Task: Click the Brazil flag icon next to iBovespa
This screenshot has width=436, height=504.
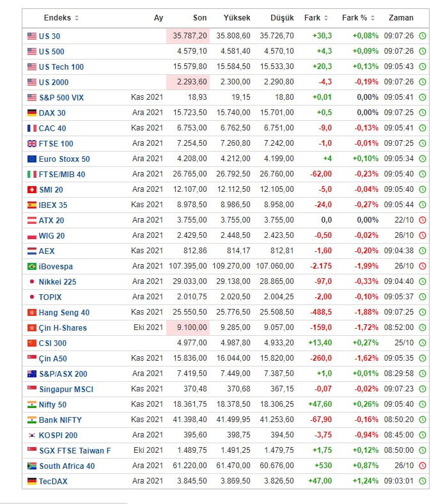Action: [x=32, y=267]
